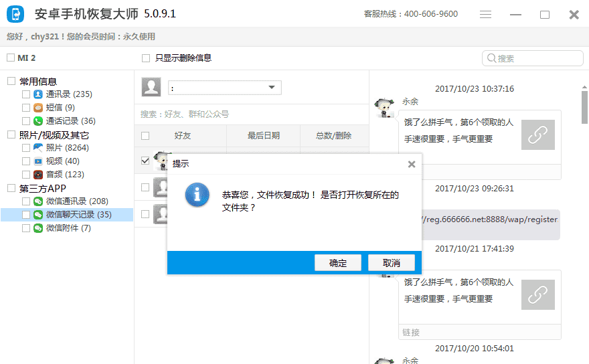589x364 pixels.
Task: Select 微信附件 (7) in tree
Action: point(68,228)
